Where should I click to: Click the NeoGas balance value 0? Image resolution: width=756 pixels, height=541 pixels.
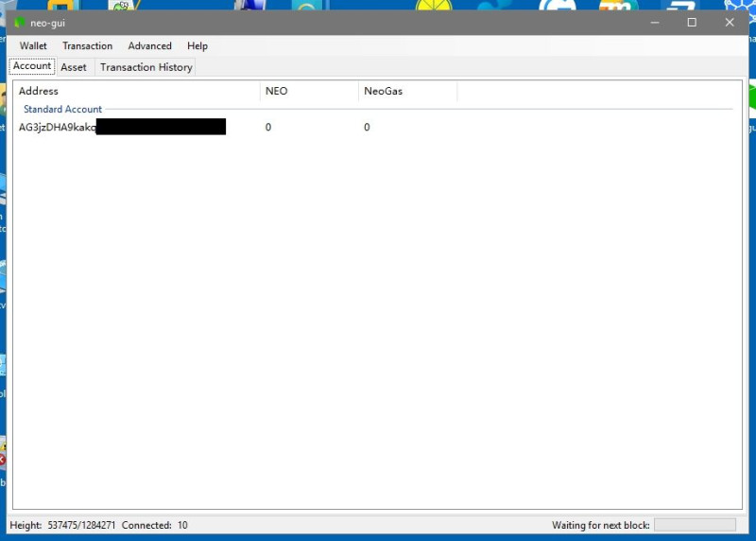[367, 128]
